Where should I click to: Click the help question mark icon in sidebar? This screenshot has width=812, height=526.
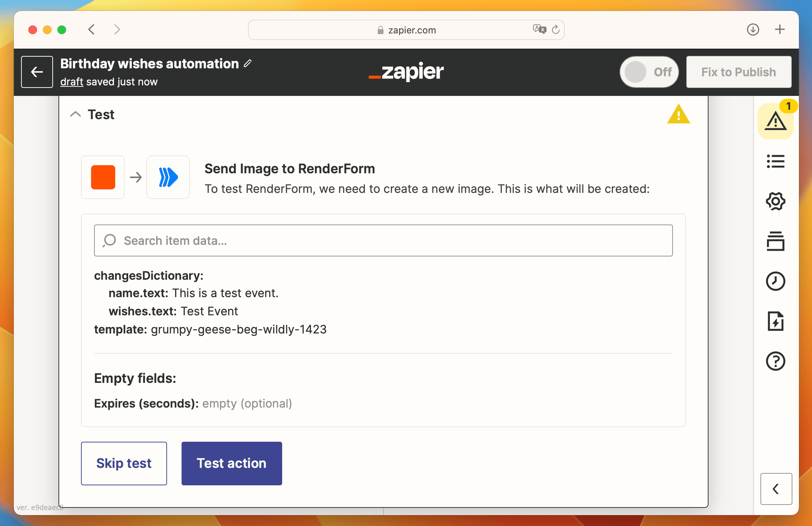pos(775,360)
